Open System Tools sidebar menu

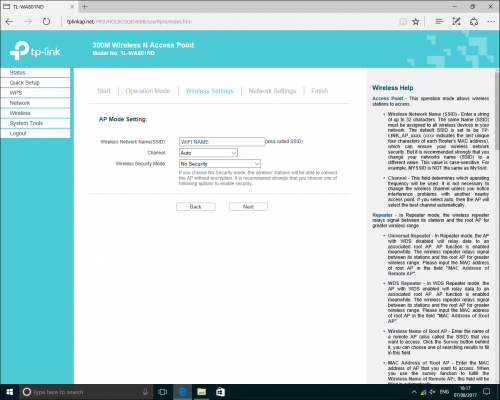[35, 123]
